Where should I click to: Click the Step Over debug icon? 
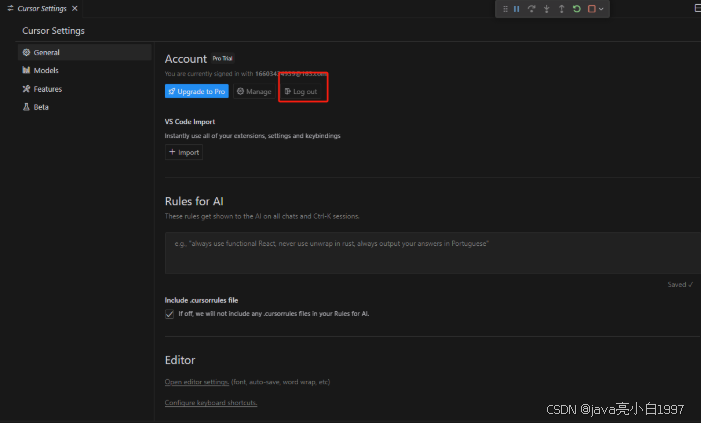coord(531,9)
